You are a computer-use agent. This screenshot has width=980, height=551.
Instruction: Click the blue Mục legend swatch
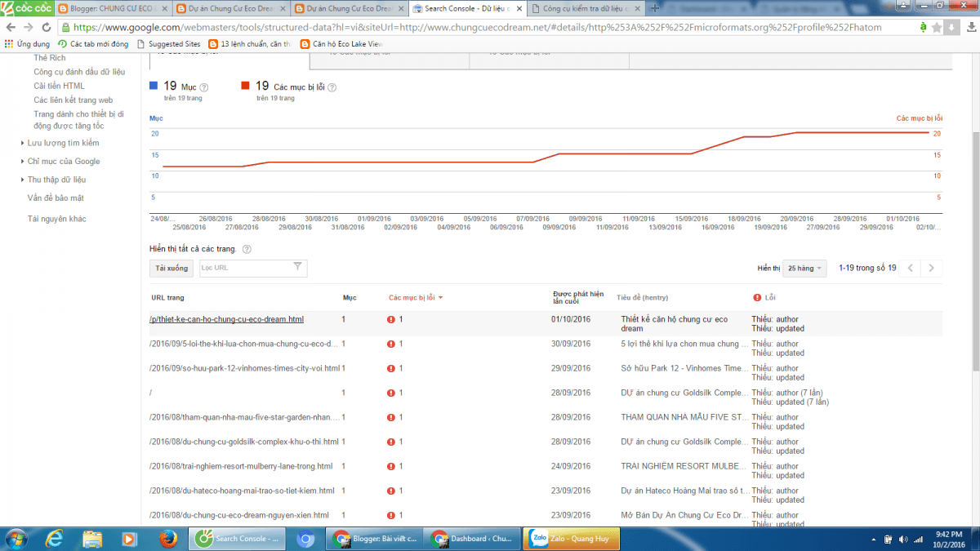click(154, 85)
